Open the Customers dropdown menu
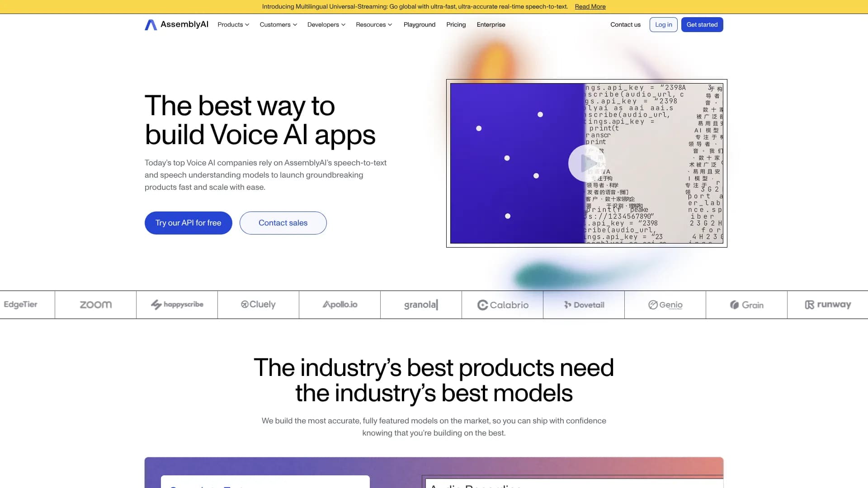This screenshot has height=488, width=868. (278, 25)
